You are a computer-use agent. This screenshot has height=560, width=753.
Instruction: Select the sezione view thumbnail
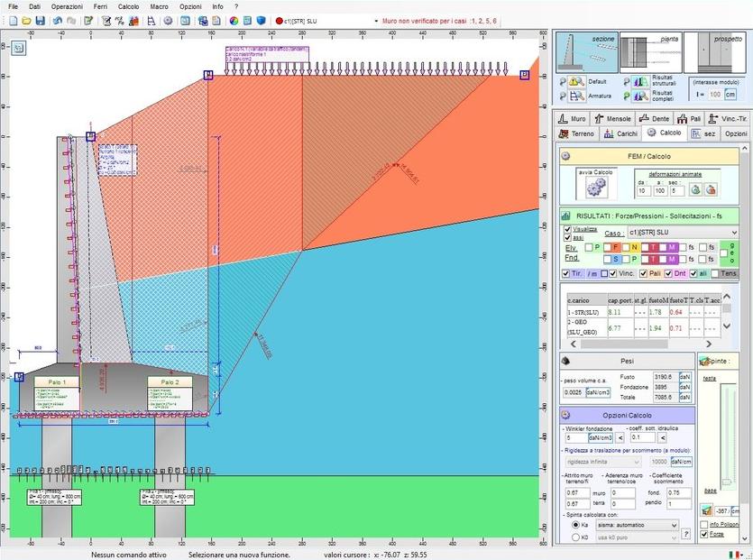pos(584,53)
